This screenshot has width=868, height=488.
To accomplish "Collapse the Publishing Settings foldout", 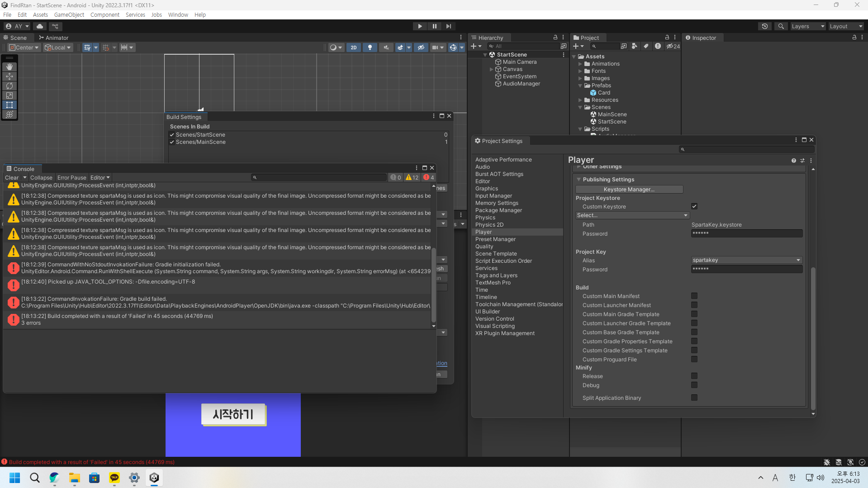I will (x=579, y=180).
